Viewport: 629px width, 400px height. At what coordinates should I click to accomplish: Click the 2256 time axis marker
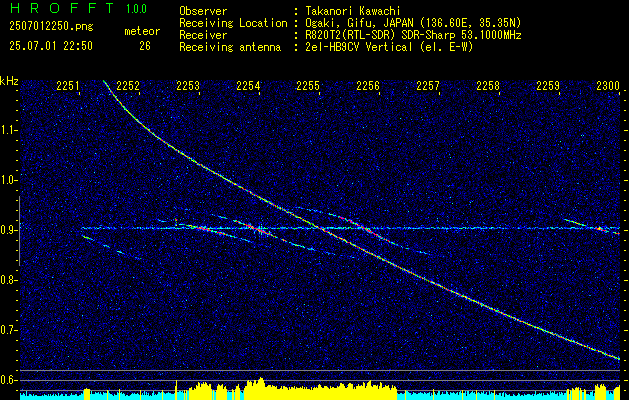[x=368, y=85]
